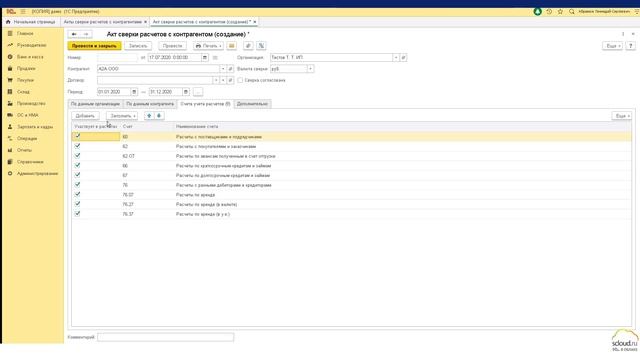The height and width of the screenshot is (360, 640).
Task: Uncheck account 62.02 participation checkbox
Action: [x=78, y=156]
